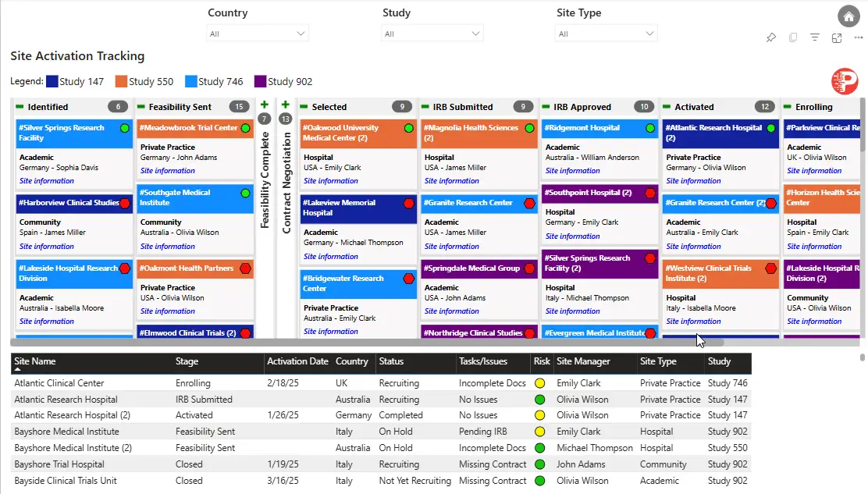The height and width of the screenshot is (494, 868).
Task: Sort table by Status column header
Action: (391, 361)
